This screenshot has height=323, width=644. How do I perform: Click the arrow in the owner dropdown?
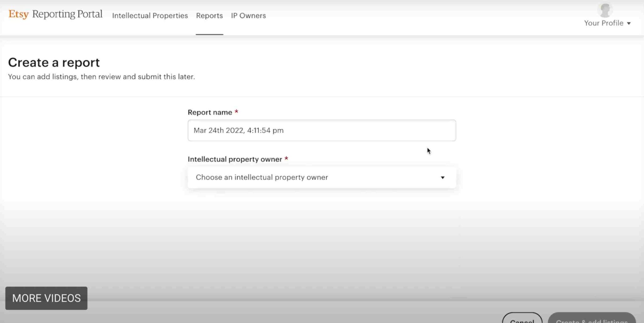(442, 178)
